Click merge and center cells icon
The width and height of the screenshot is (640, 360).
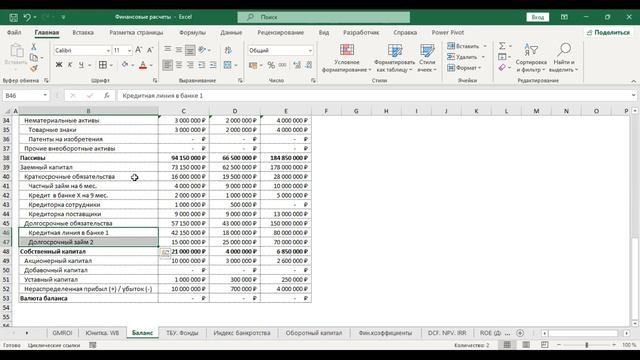pos(228,65)
